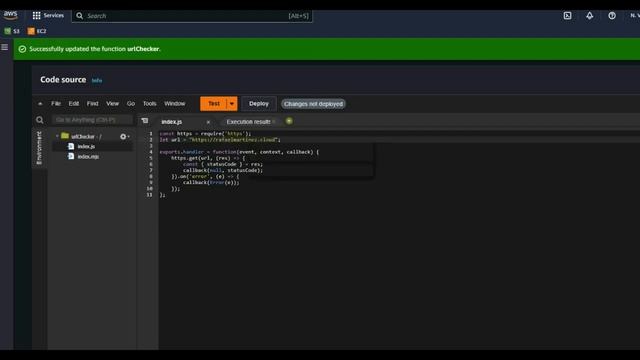
Task: Click exports.handler on line 4
Action: [181, 152]
